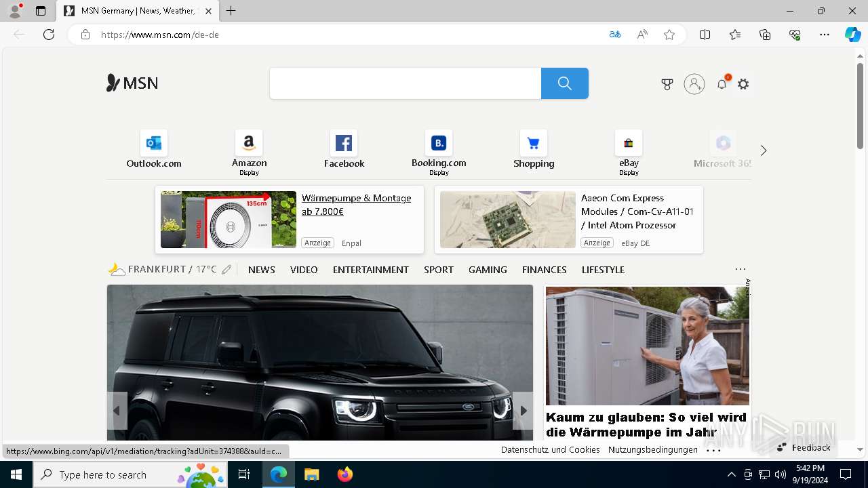Select the GAMING tab

click(488, 270)
